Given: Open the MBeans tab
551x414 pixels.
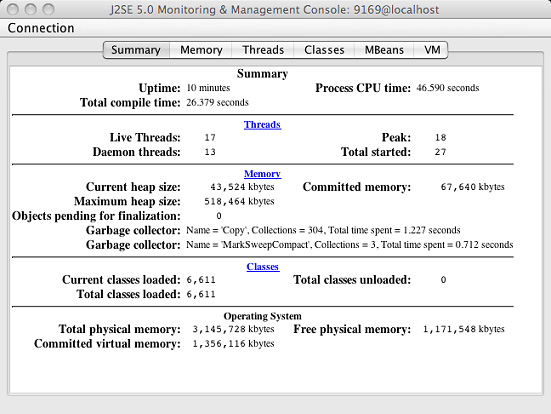Looking at the screenshot, I should [x=384, y=50].
